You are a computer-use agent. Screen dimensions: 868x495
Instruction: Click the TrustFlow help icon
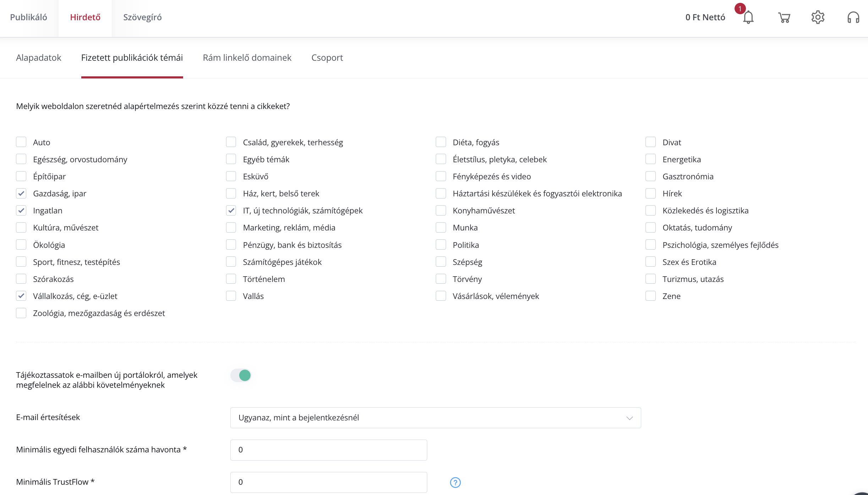[x=455, y=483]
